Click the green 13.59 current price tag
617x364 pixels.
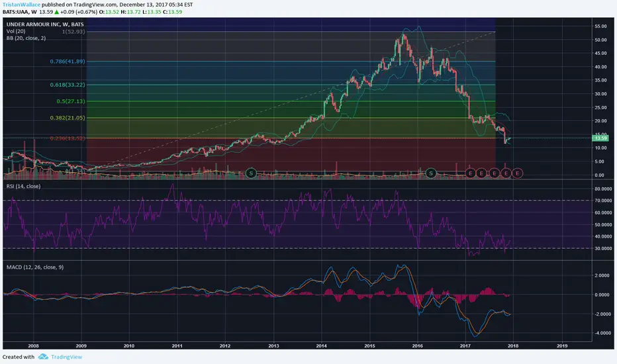(x=600, y=138)
